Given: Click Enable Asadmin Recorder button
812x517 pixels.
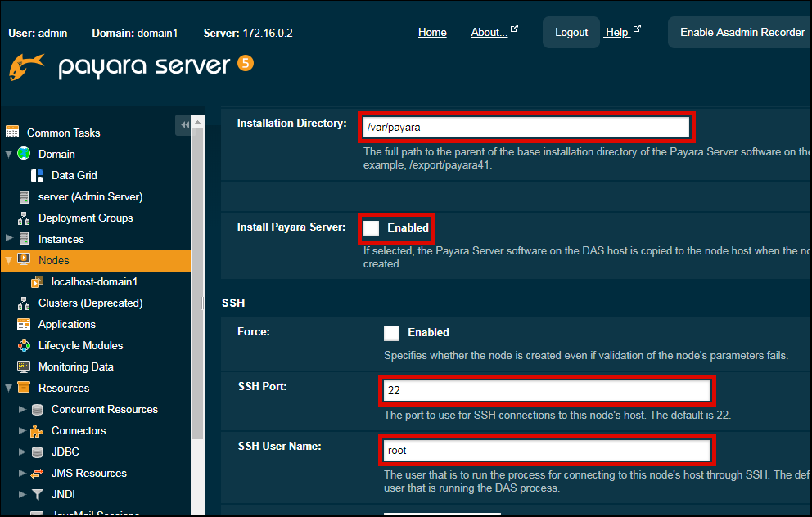Looking at the screenshot, I should (742, 32).
